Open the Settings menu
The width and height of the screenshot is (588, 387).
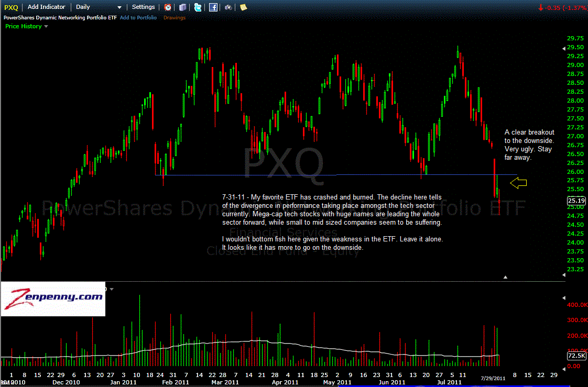click(143, 7)
